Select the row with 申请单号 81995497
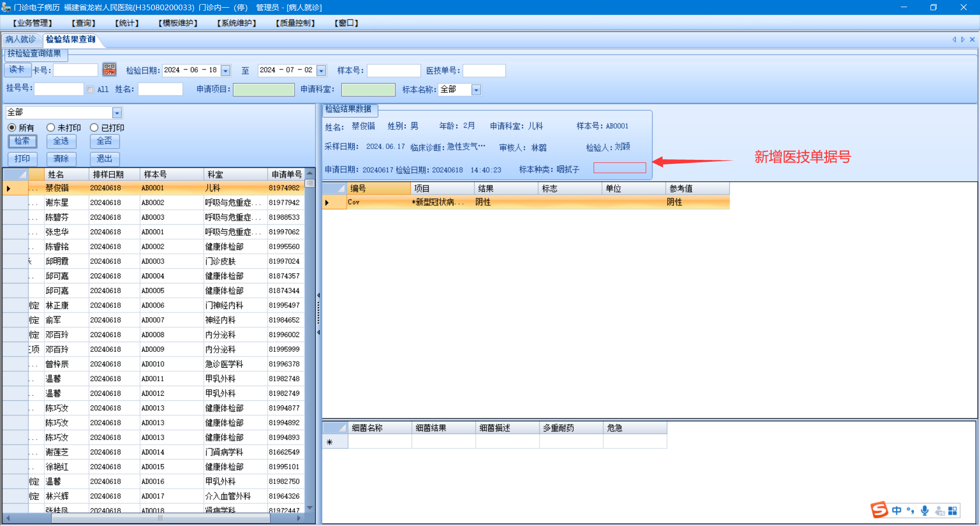 (x=154, y=306)
